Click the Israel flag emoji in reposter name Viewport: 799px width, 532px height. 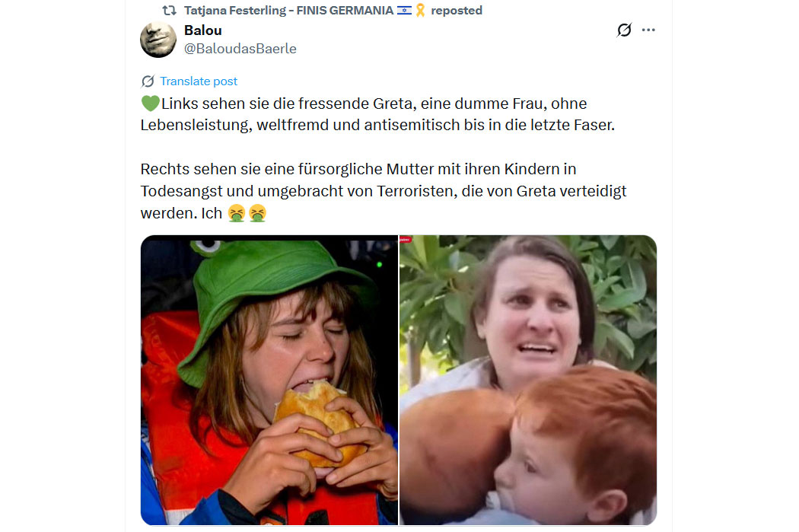coord(404,11)
